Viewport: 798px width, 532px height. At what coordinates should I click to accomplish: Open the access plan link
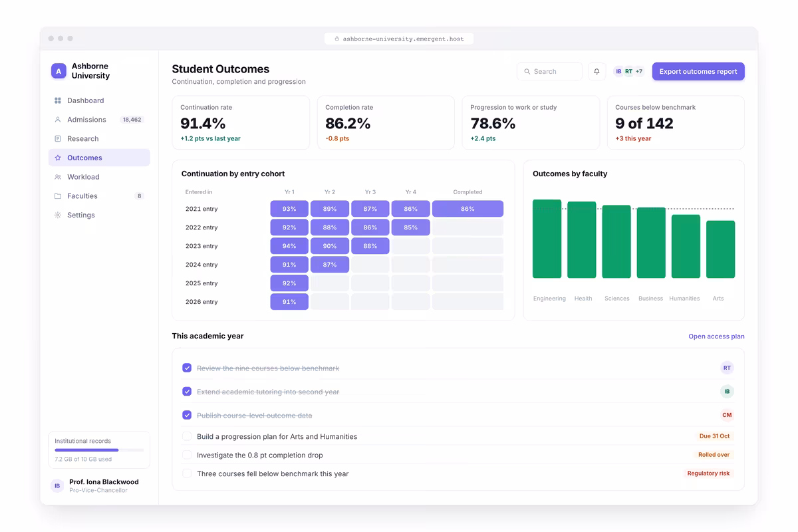pyautogui.click(x=716, y=336)
